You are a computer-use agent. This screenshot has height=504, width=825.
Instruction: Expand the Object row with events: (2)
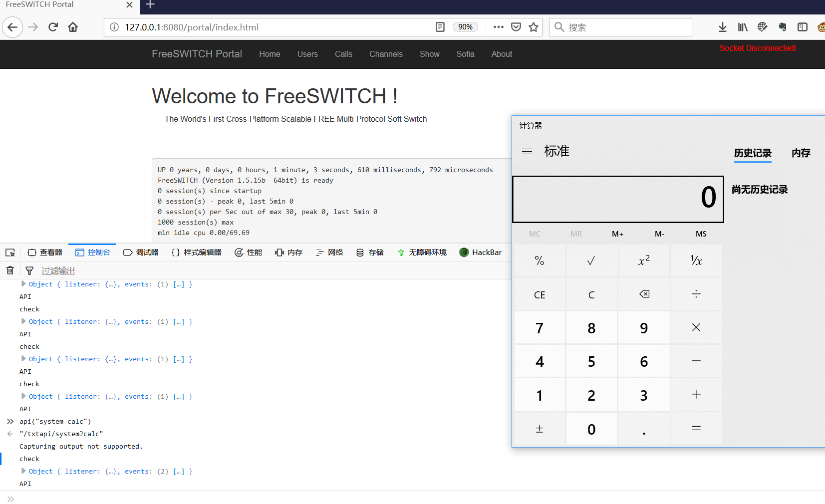click(23, 471)
